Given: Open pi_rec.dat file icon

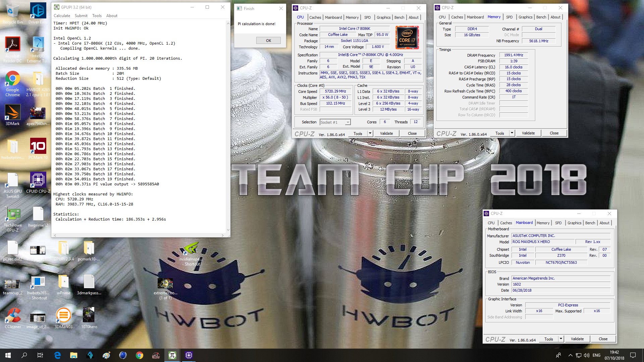Looking at the screenshot, I should tap(12, 251).
